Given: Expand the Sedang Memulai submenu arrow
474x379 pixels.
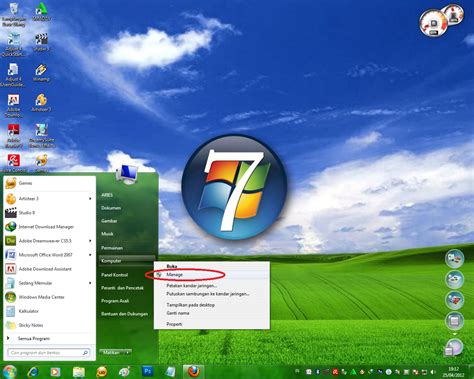Looking at the screenshot, I should pyautogui.click(x=90, y=283).
